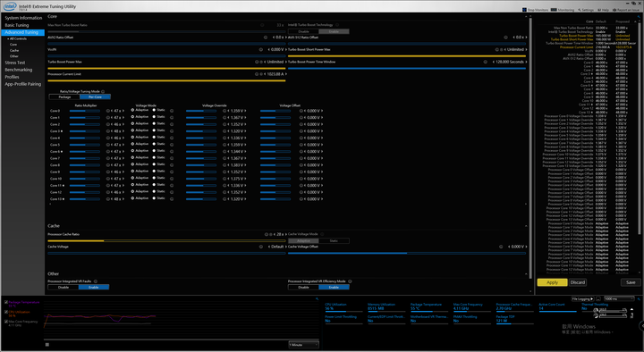Increase Core 0 ratio multiplier arrow
The width and height of the screenshot is (644, 352).
point(123,111)
